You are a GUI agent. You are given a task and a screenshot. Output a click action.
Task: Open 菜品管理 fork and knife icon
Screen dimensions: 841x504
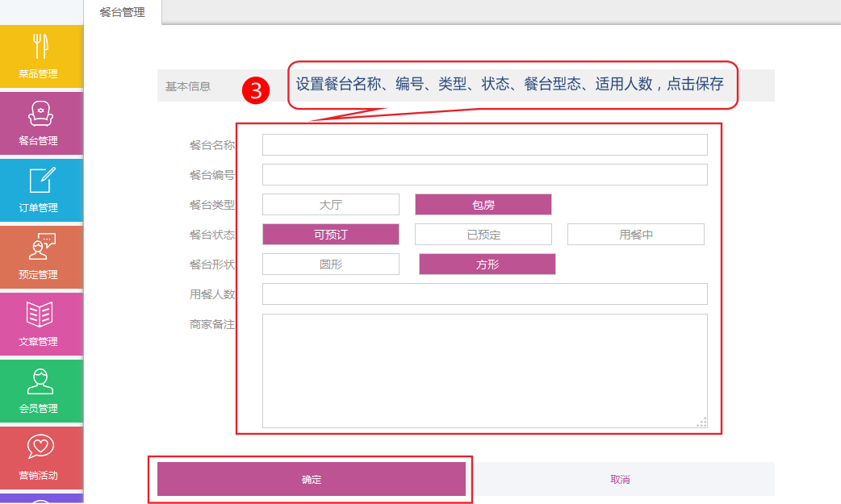point(40,47)
